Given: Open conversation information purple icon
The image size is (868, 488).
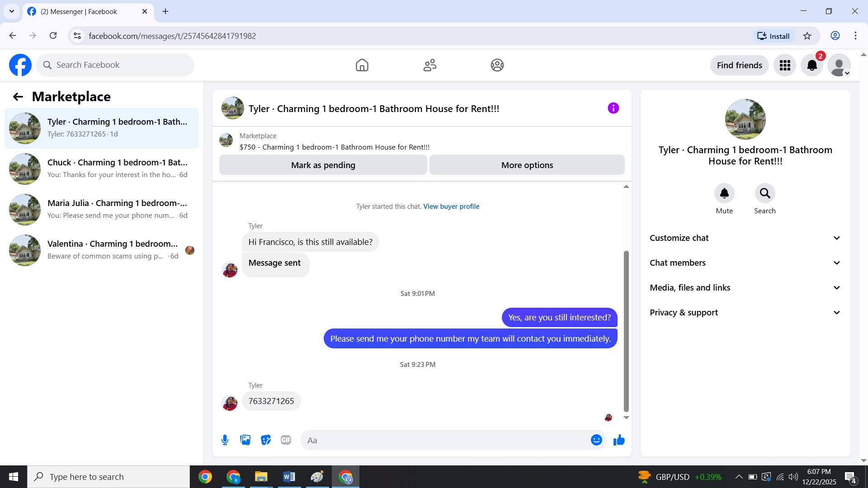Looking at the screenshot, I should 613,108.
